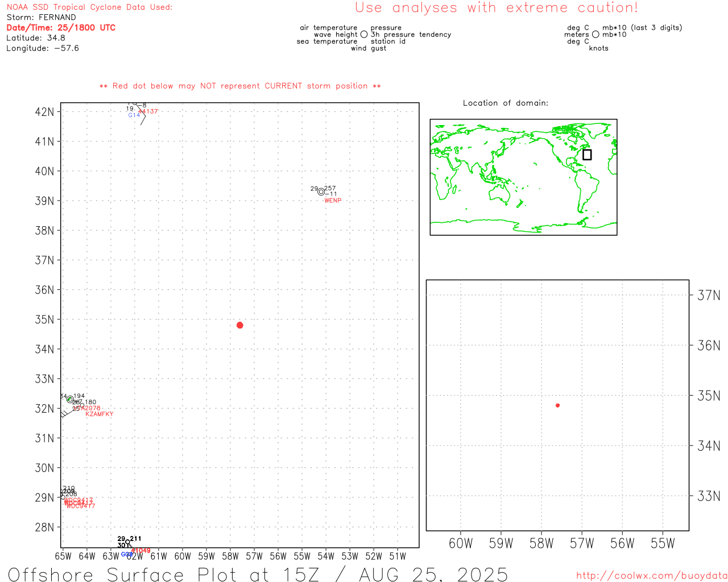Click the legend circle beside wave height
This screenshot has width=728, height=582.
[x=364, y=35]
